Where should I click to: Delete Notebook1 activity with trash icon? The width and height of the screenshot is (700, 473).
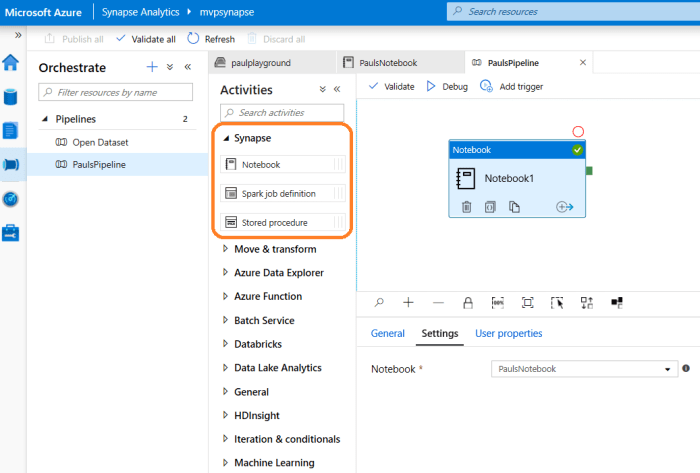tap(467, 207)
